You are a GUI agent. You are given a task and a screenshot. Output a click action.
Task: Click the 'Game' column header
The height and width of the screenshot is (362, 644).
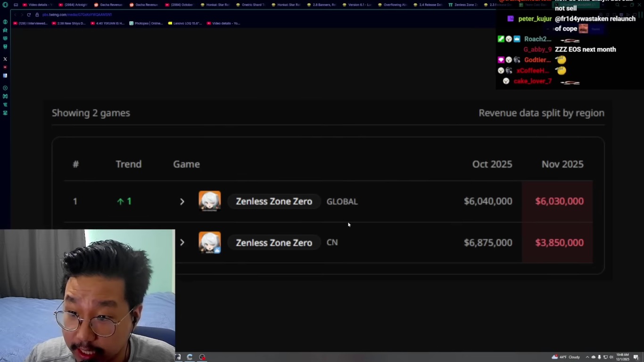[186, 164]
